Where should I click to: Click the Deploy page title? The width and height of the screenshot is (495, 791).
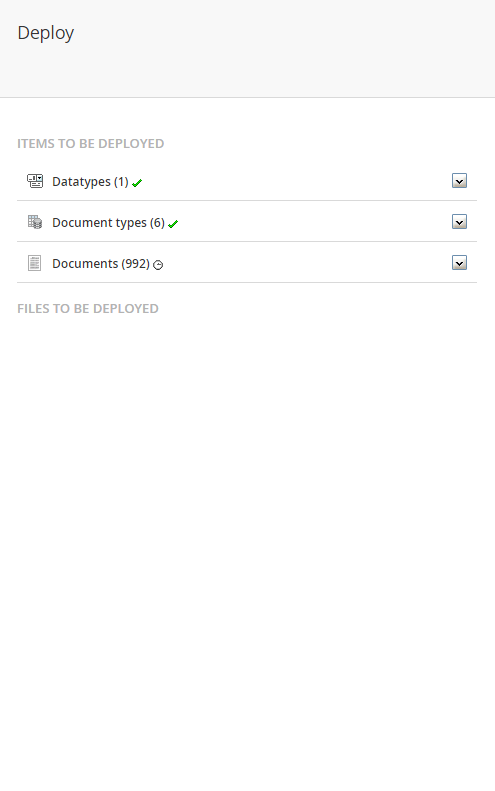tap(46, 33)
